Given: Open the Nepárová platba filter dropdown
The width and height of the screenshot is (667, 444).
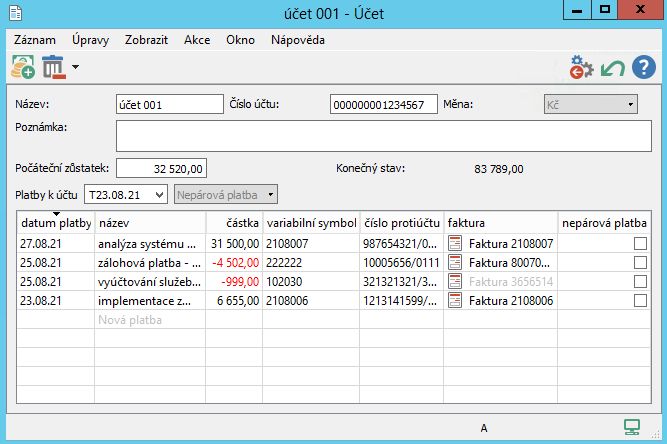Looking at the screenshot, I should click(x=270, y=195).
